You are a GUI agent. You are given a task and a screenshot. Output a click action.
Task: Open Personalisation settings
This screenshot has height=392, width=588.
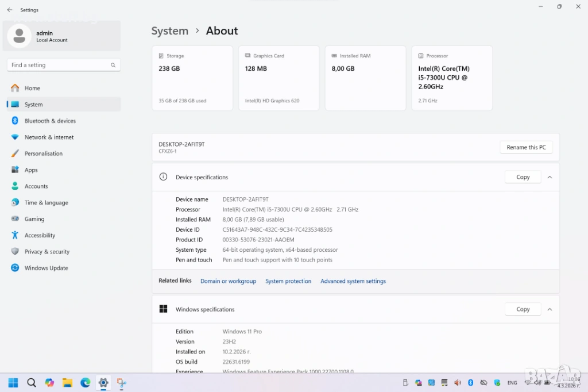[x=43, y=153]
